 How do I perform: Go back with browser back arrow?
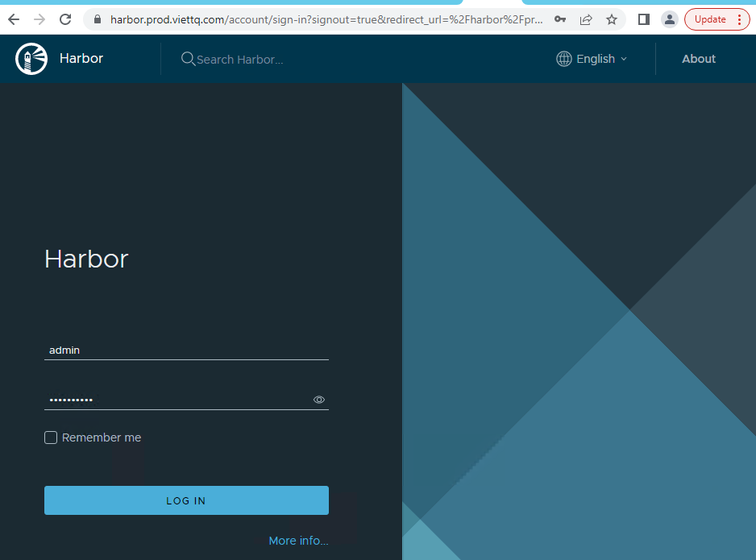click(x=14, y=19)
